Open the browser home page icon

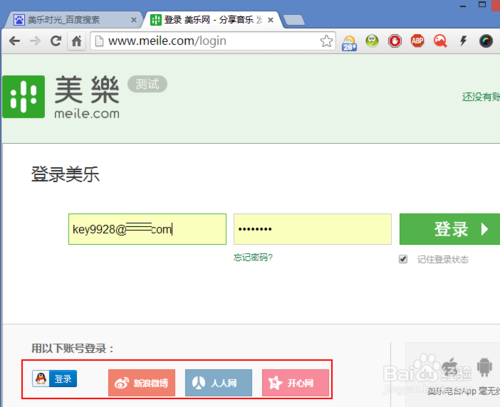tap(77, 41)
